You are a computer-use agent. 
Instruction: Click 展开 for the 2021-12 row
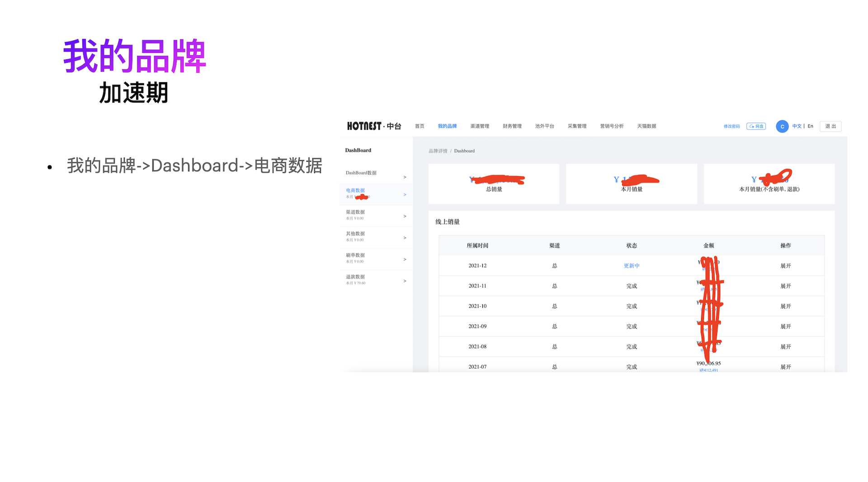click(786, 266)
